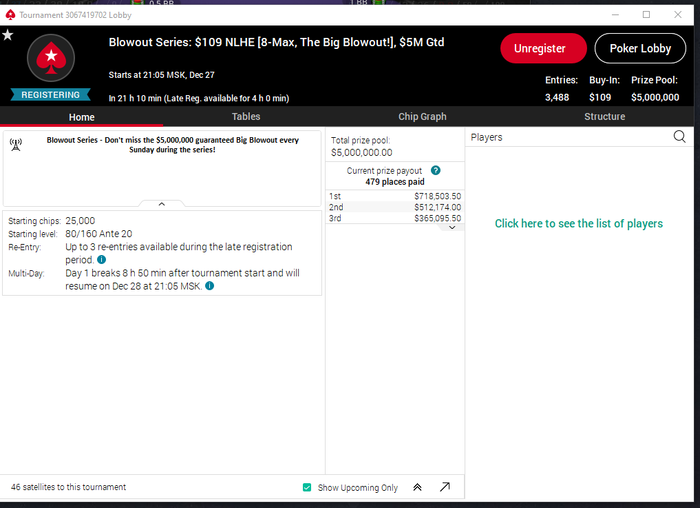
Task: Click the header Prize Pool $5,000,000 value
Action: 655,97
